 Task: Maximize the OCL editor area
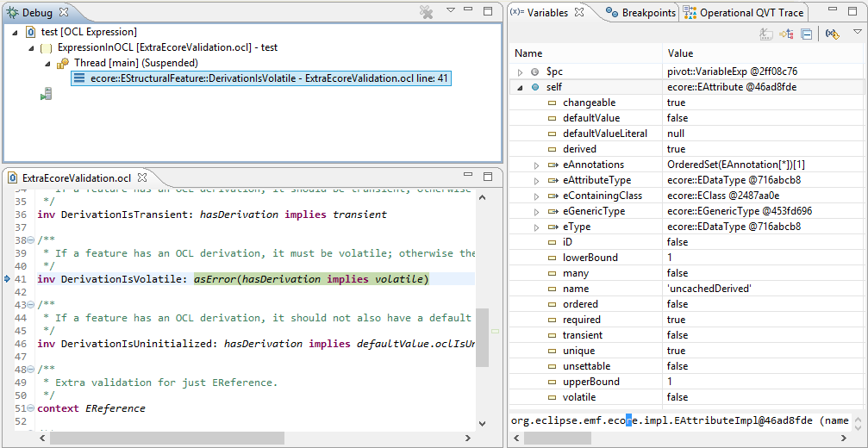point(488,176)
